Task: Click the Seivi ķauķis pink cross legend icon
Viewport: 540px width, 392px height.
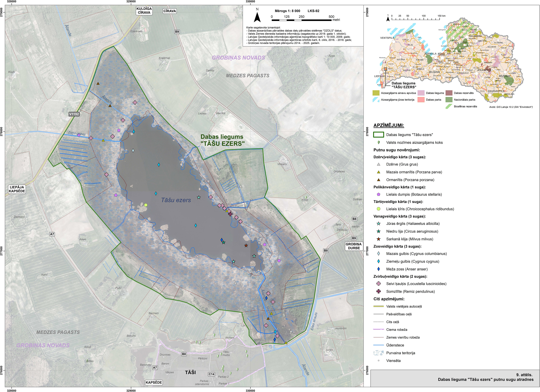Action: point(379,284)
